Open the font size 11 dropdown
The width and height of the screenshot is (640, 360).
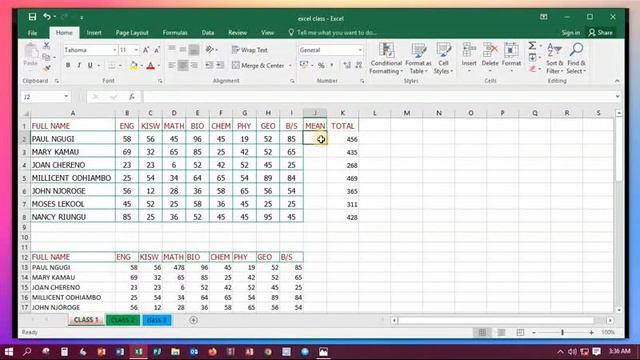tap(136, 50)
